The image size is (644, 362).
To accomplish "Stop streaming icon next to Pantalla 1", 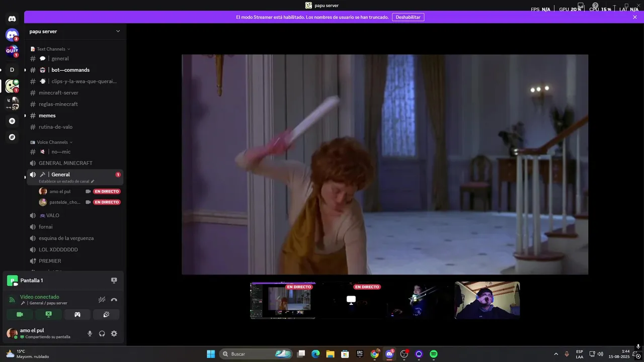I will 114,280.
